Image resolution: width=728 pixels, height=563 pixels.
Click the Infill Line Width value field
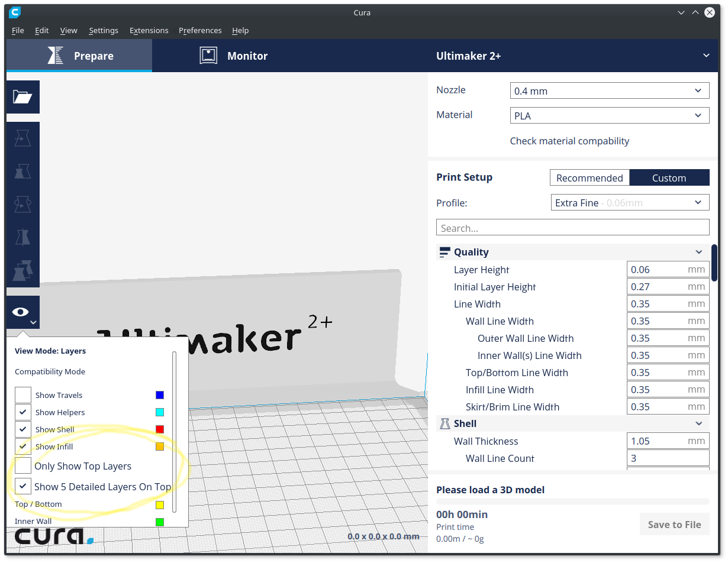coord(668,390)
